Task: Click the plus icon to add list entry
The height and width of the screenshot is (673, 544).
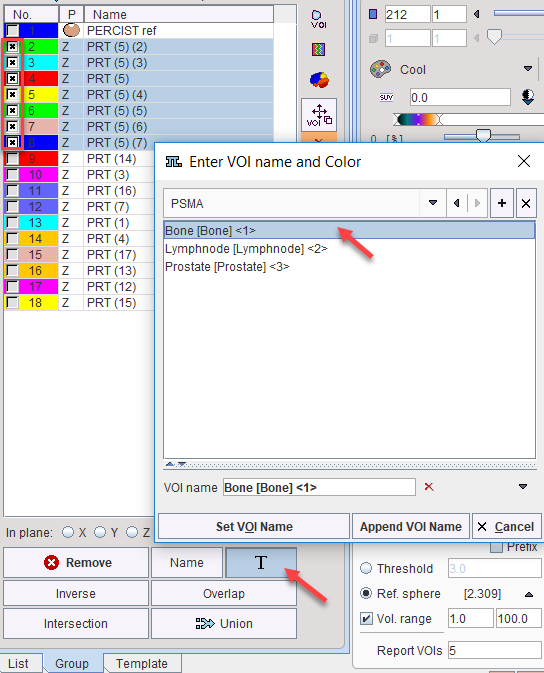Action: click(x=502, y=203)
